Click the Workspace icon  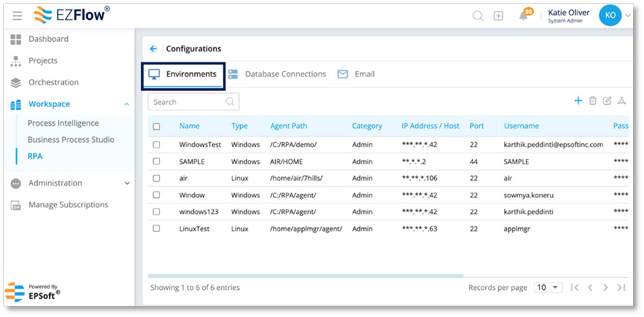tap(15, 104)
